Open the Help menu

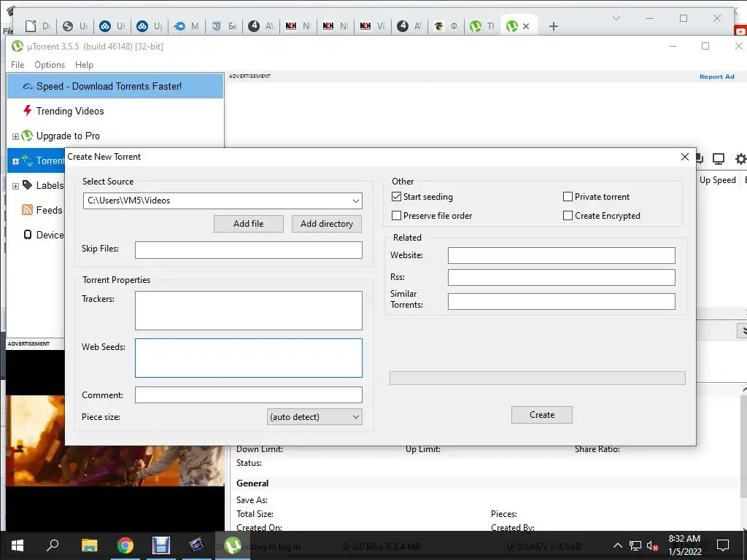[84, 65]
